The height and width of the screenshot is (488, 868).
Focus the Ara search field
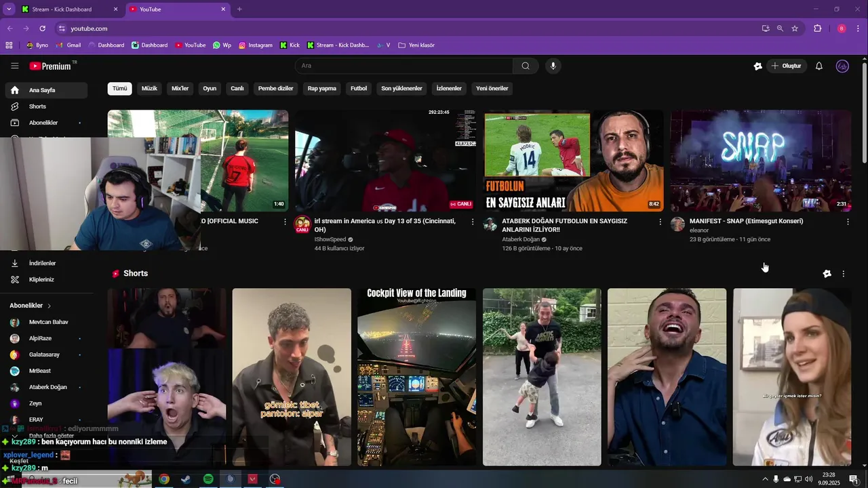pos(403,66)
